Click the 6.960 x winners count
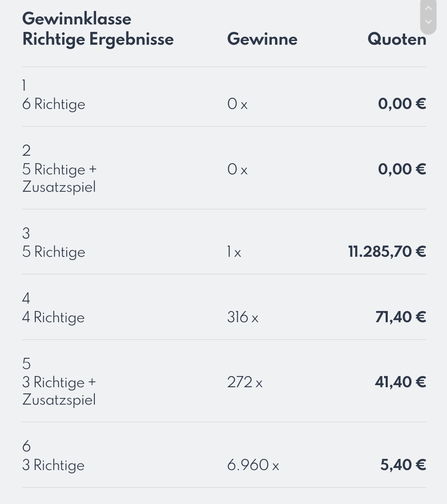Screen dimensions: 447x504 (x=253, y=465)
